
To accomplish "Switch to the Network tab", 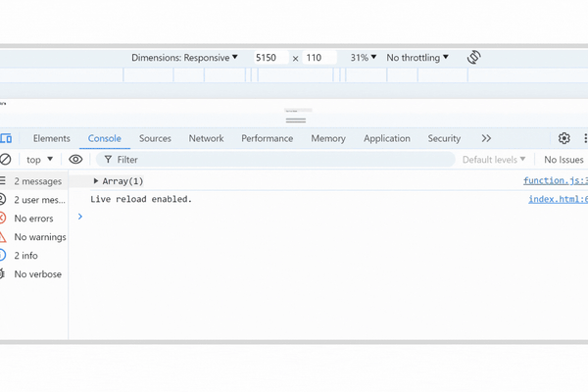I will [206, 138].
